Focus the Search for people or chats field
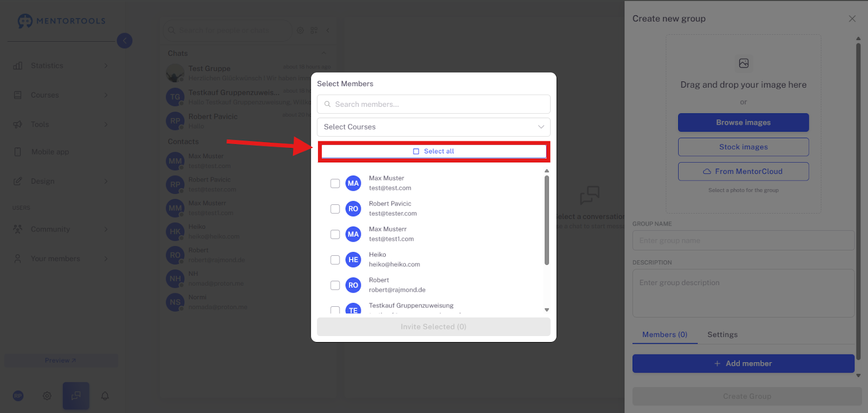The height and width of the screenshot is (413, 868). [x=228, y=30]
